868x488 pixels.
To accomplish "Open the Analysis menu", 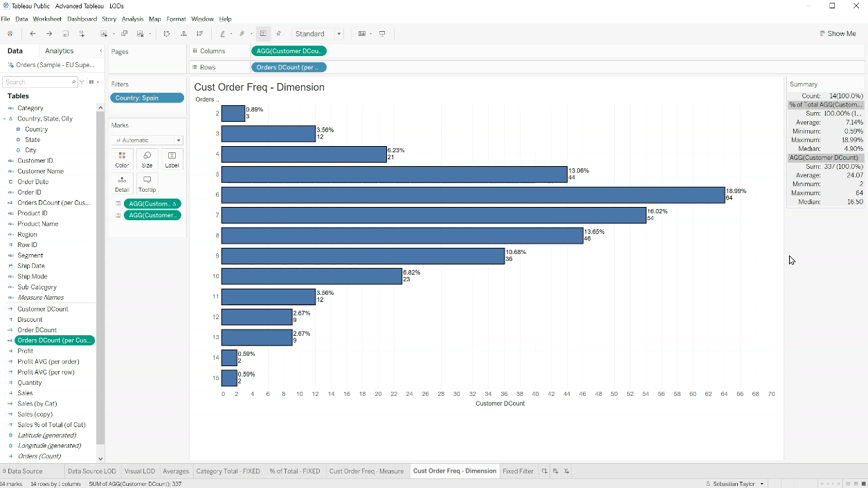I will 132,19.
